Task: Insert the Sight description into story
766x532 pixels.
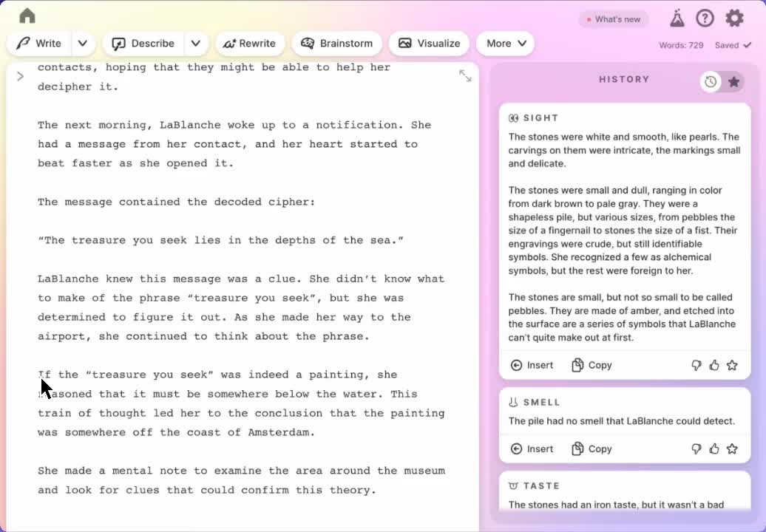Action: tap(532, 365)
